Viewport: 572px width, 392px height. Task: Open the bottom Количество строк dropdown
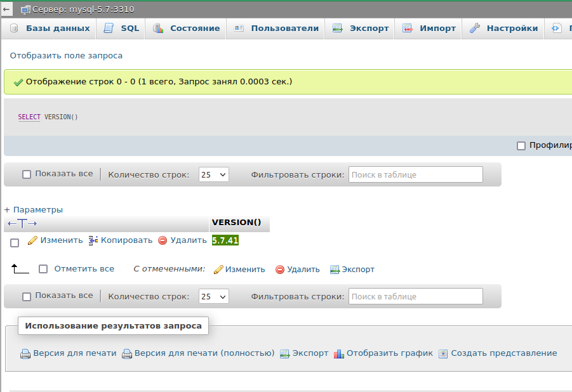click(214, 296)
